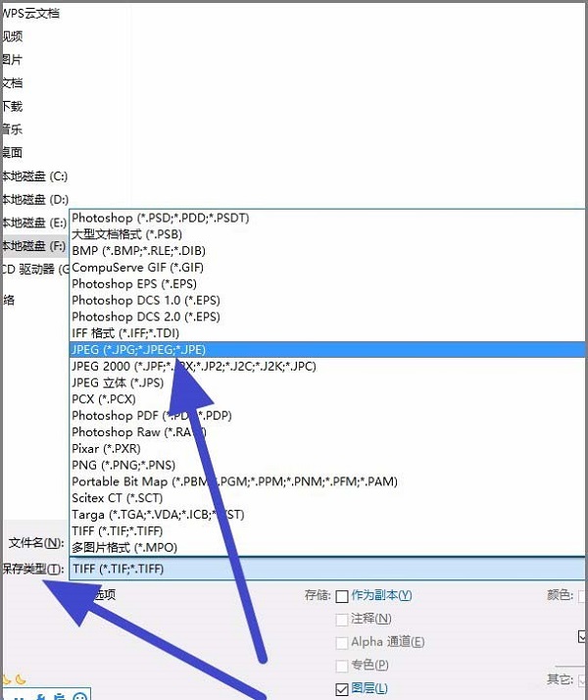Select Portable Bit Map format
Screen dimensions: 588x700
coord(327,481)
